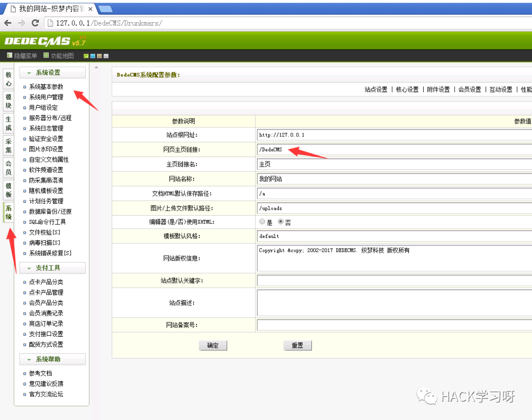Screen dimensions: 532x420
Task: Select 是 for editor XHTML option
Action: pyautogui.click(x=262, y=222)
